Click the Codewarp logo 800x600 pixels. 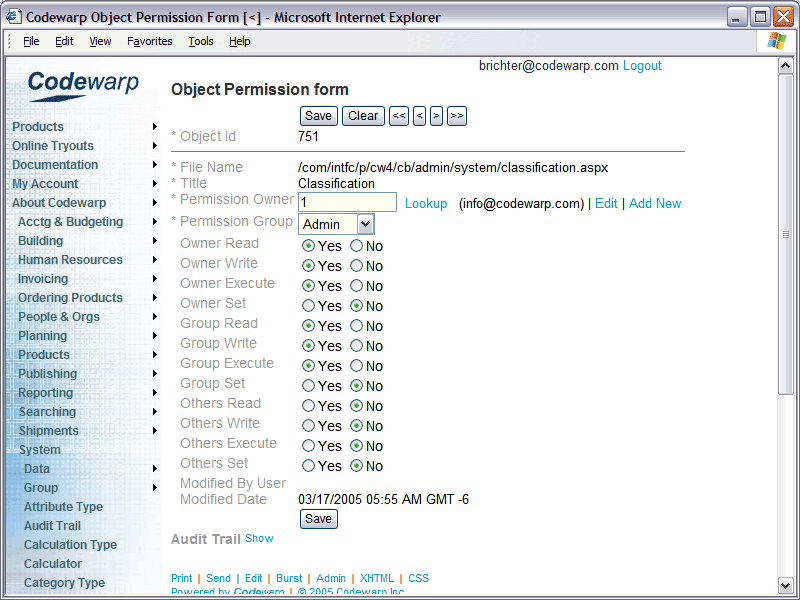[83, 85]
